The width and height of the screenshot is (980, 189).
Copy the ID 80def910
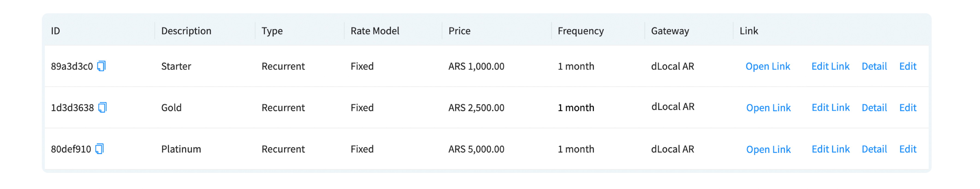[100, 149]
